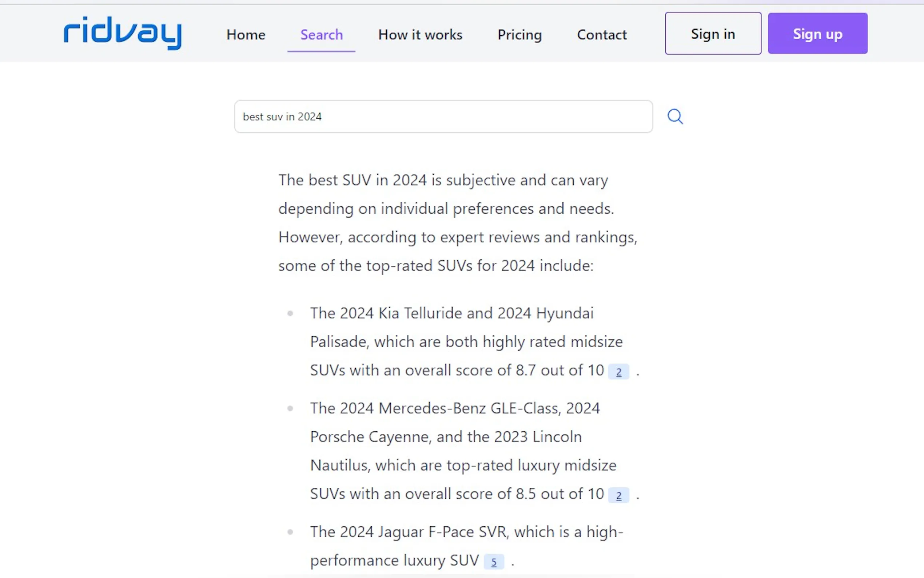Image resolution: width=924 pixels, height=578 pixels.
Task: Click the bullet dot beside Jaguar F-Pace
Action: 290,532
